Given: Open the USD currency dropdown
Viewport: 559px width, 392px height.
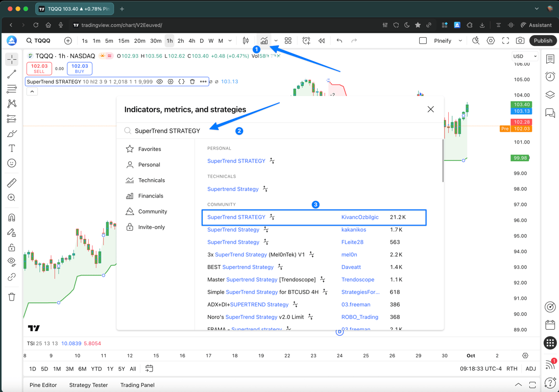Looking at the screenshot, I should 524,56.
